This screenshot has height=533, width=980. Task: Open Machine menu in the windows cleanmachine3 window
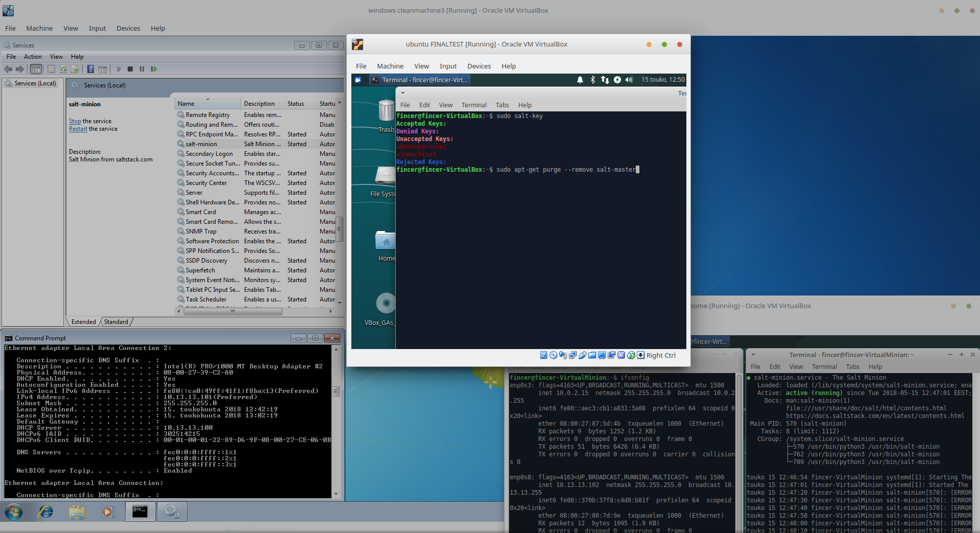pos(39,29)
